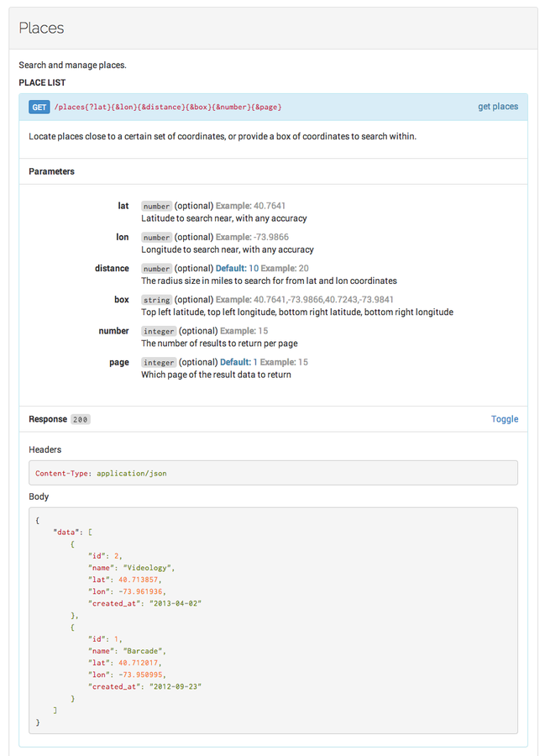Image resolution: width=545 pixels, height=756 pixels.
Task: Click the box example coordinates string
Action: [323, 300]
